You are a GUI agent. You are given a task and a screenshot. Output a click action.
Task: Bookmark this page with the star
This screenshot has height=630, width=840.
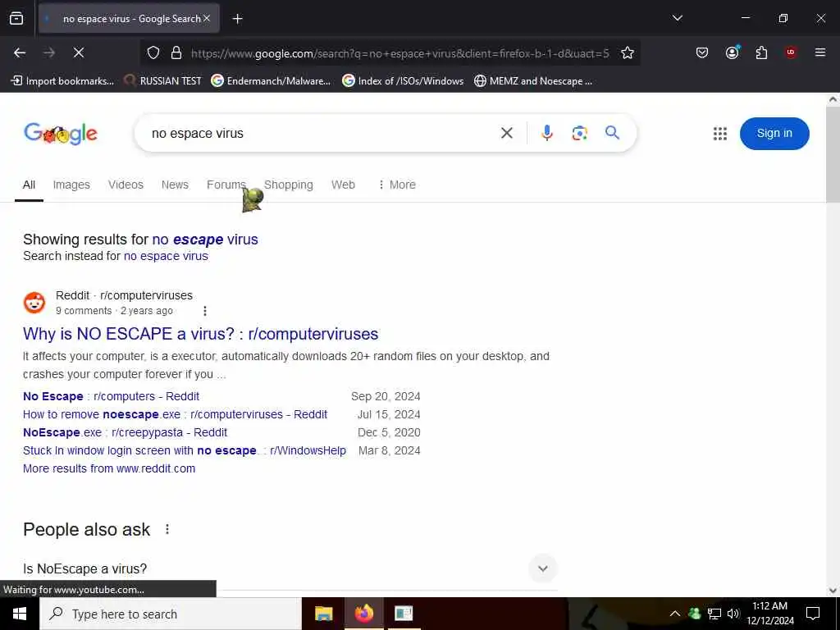(628, 53)
